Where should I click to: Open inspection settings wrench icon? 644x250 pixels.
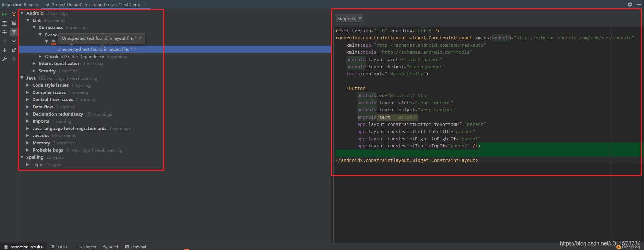click(4, 59)
